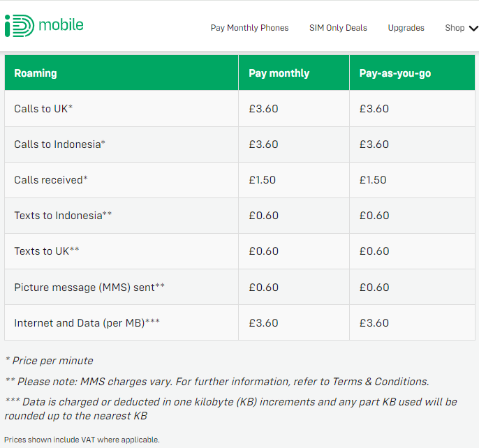Click the Pay monthly column header

pos(279,73)
